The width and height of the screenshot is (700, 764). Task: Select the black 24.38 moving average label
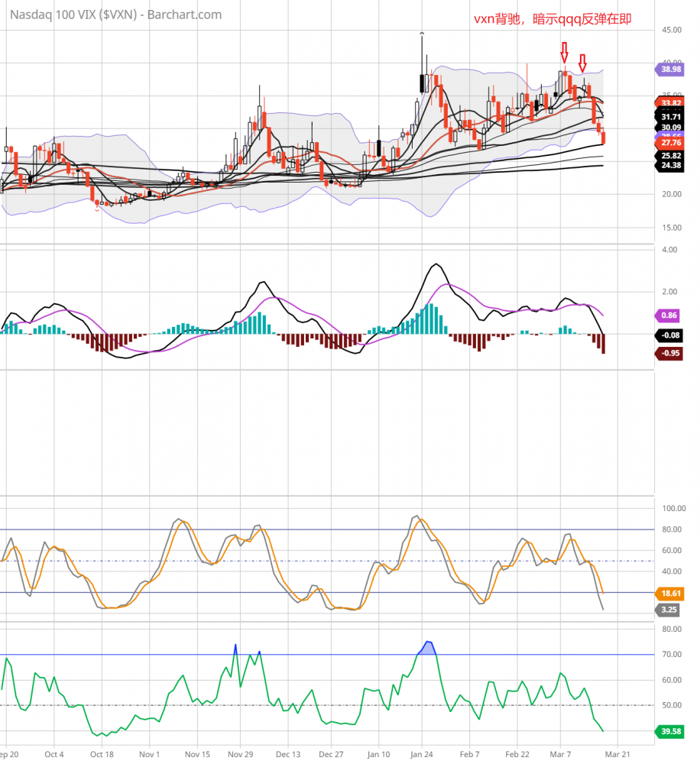pos(670,165)
